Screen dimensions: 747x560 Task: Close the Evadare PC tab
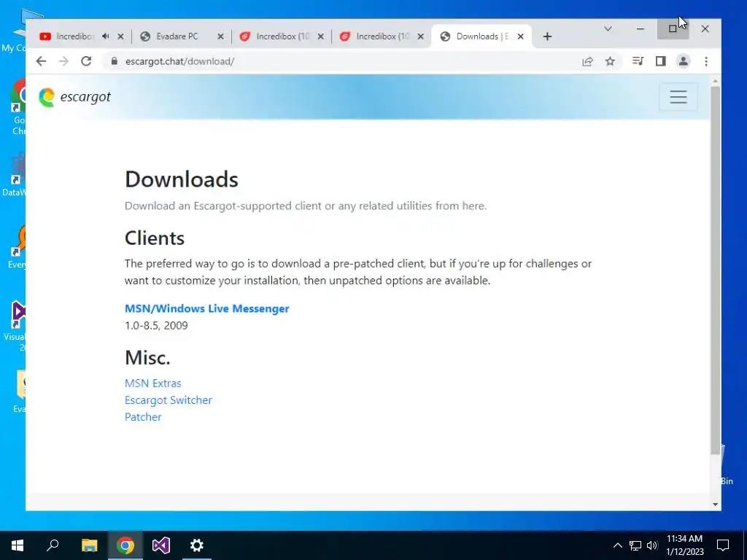220,36
